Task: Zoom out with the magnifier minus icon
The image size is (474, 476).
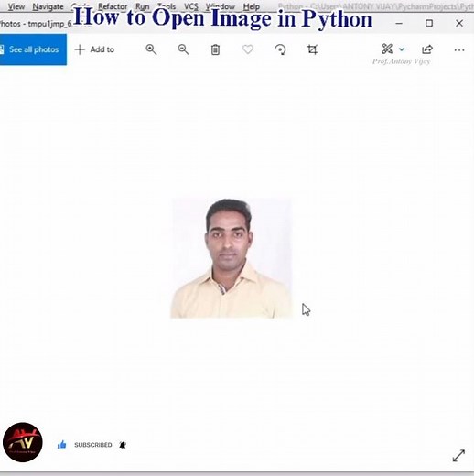Action: pos(183,49)
